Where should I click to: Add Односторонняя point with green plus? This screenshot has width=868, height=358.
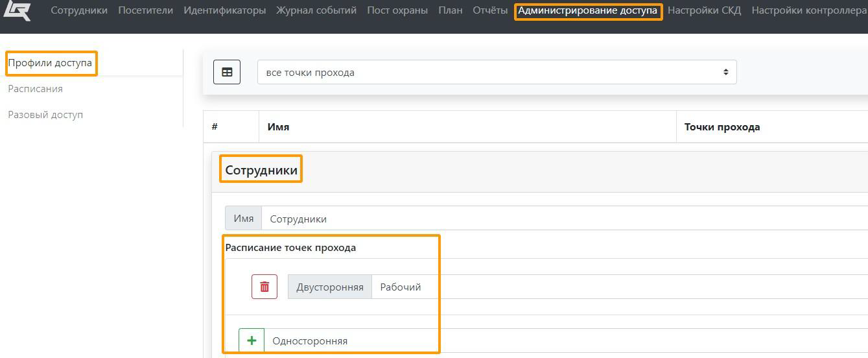pyautogui.click(x=252, y=340)
